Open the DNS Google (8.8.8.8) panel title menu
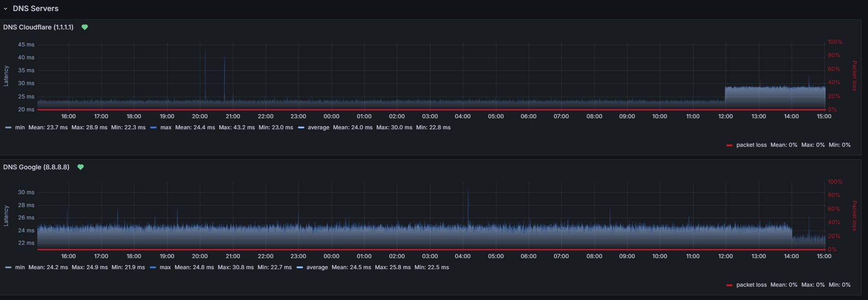Image resolution: width=868 pixels, height=300 pixels. tap(36, 167)
